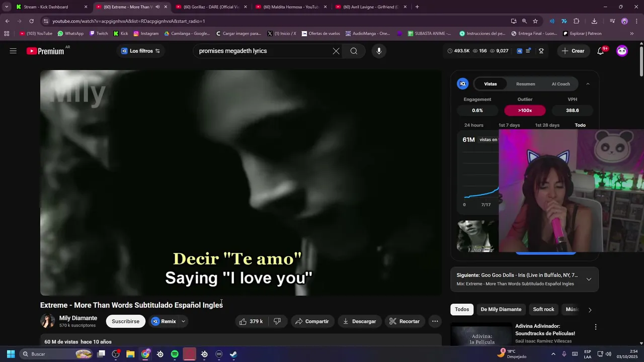Open Mily Diamante channel name link
Screen dimensions: 644x362
[78, 318]
